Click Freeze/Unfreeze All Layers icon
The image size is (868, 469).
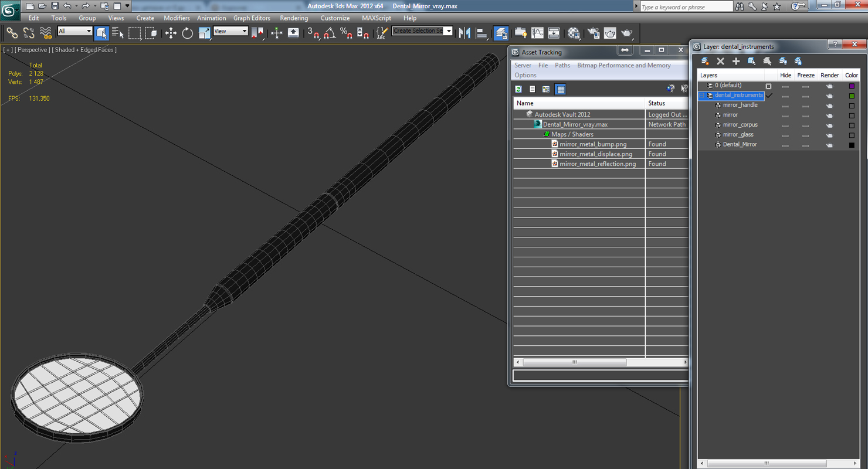point(798,61)
